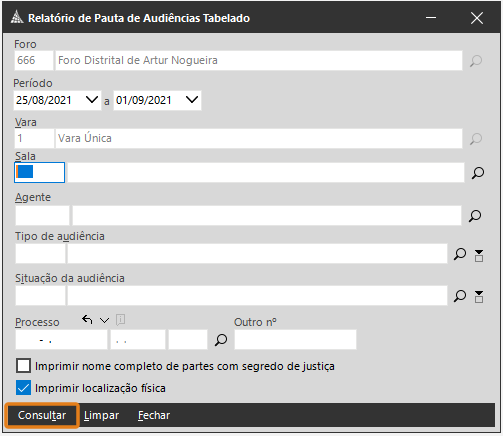Minimize the Relatório de Pauta window

[x=431, y=18]
